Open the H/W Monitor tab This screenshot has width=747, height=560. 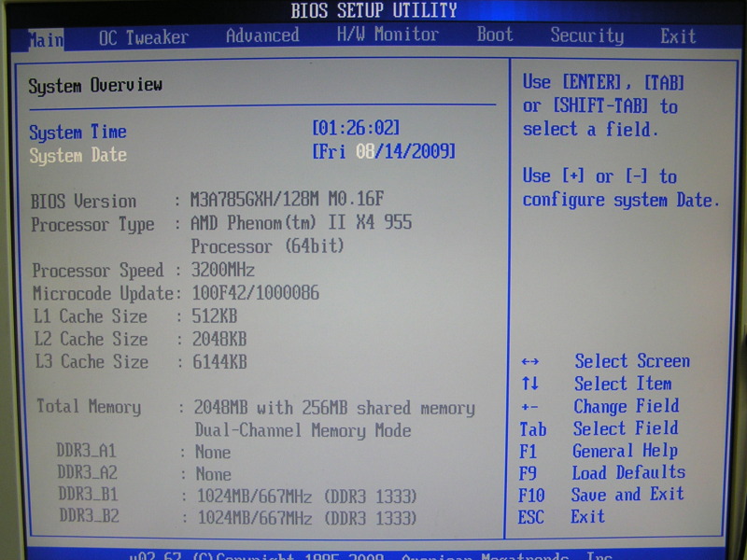(x=388, y=35)
